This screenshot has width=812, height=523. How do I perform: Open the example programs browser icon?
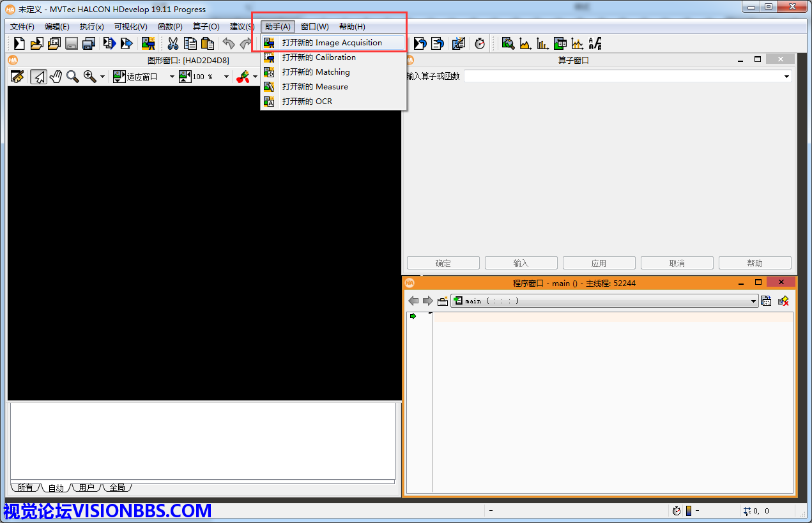54,43
